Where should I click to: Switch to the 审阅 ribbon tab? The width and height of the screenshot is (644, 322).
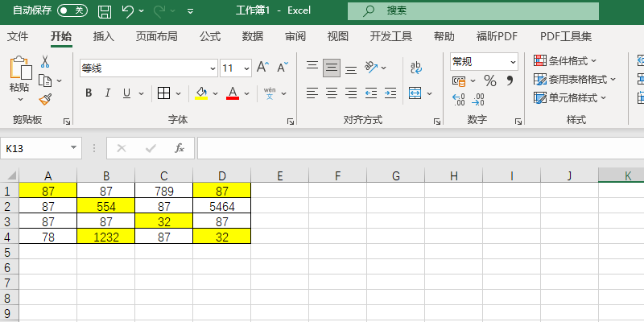295,36
